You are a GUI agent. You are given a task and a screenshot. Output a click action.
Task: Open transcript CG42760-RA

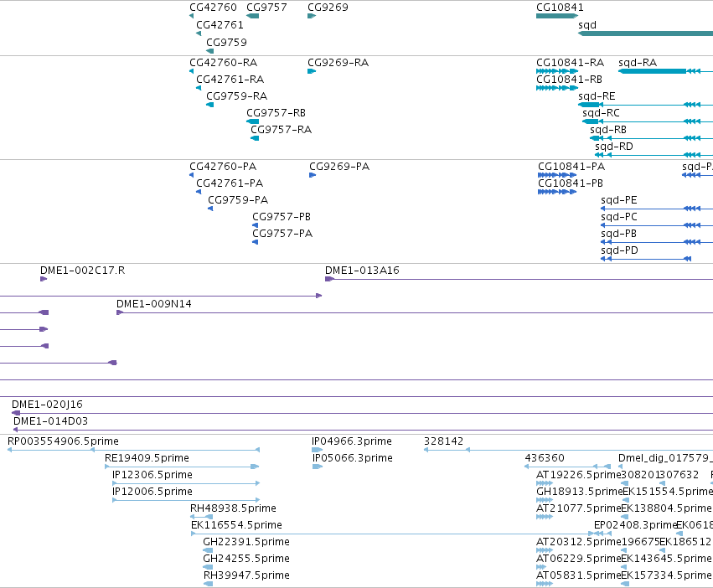[x=223, y=62]
